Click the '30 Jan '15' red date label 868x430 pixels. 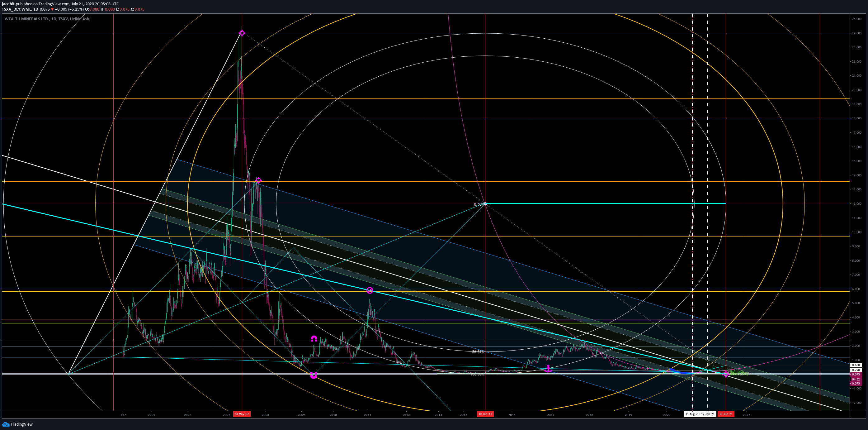(485, 414)
